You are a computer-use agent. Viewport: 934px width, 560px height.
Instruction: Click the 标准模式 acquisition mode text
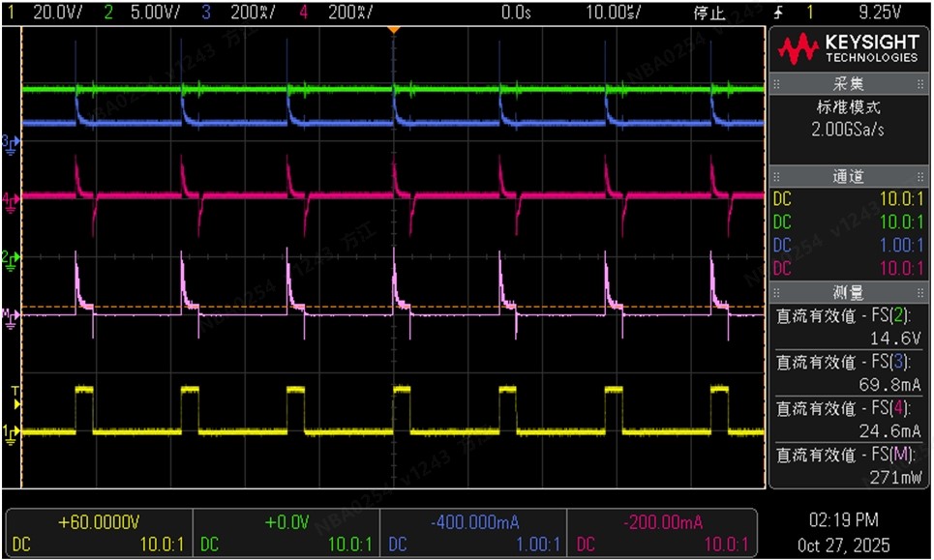[848, 107]
